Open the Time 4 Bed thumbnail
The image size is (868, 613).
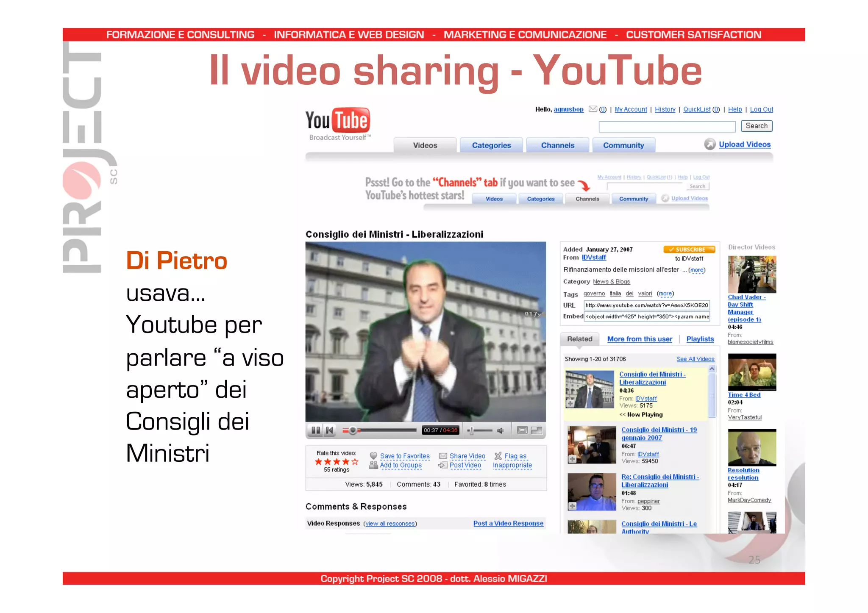click(x=752, y=372)
